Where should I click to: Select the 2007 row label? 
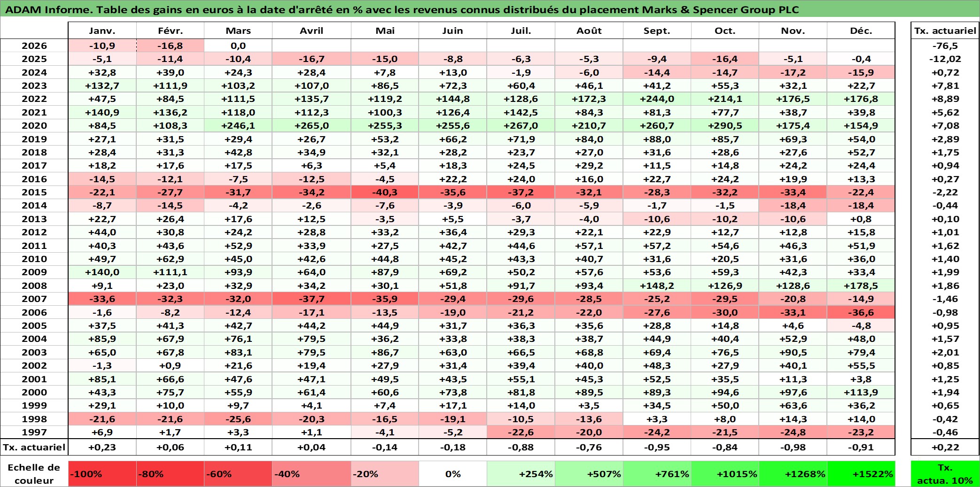click(x=34, y=299)
